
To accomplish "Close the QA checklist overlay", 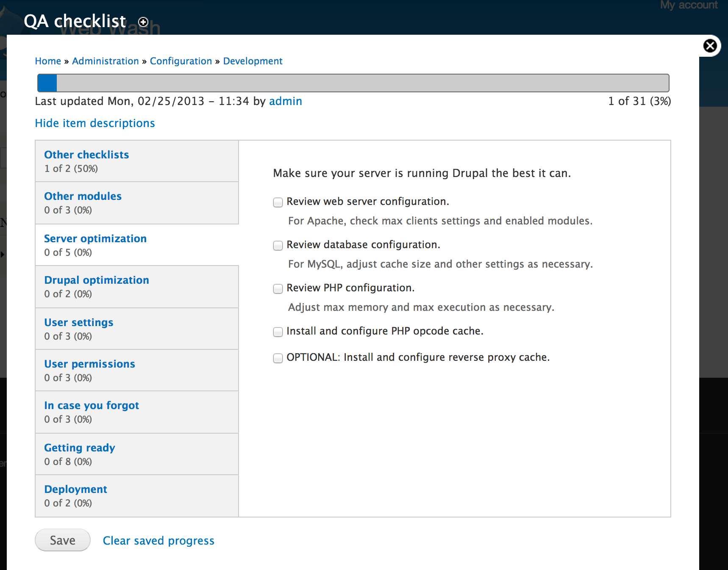I will pos(710,46).
